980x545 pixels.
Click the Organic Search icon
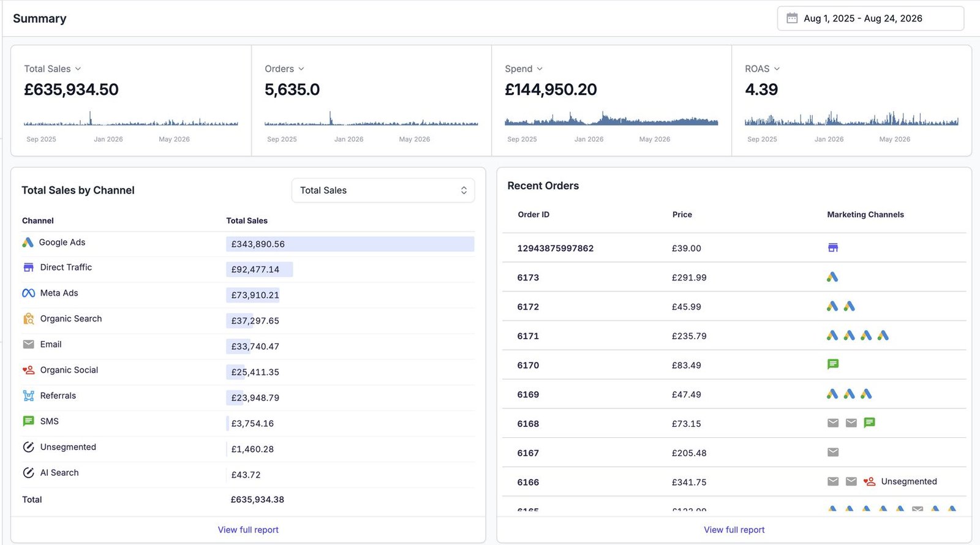28,319
